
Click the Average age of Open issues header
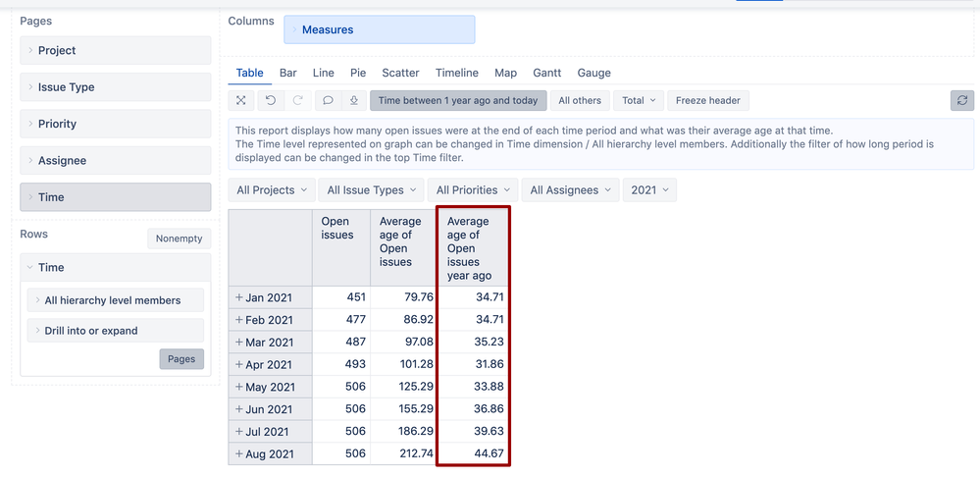coord(400,241)
